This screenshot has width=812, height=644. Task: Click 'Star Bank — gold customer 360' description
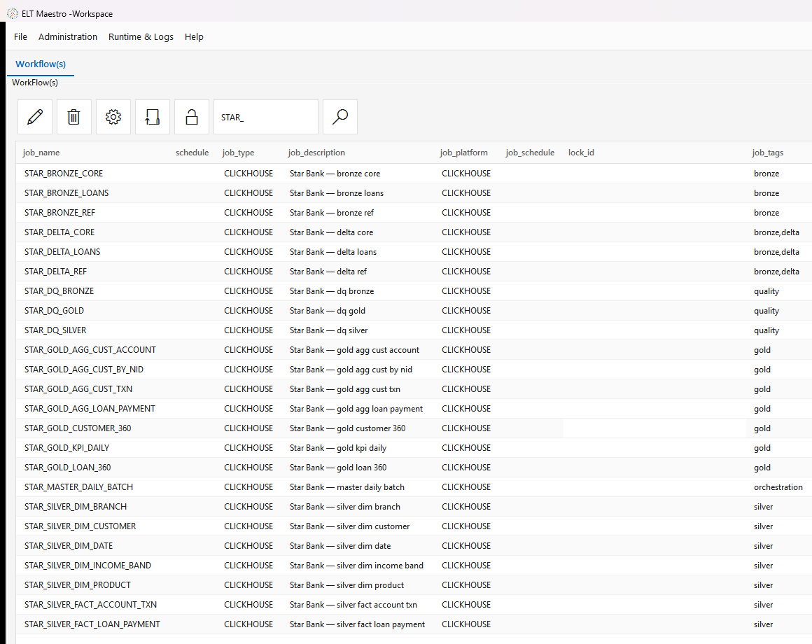pos(347,428)
